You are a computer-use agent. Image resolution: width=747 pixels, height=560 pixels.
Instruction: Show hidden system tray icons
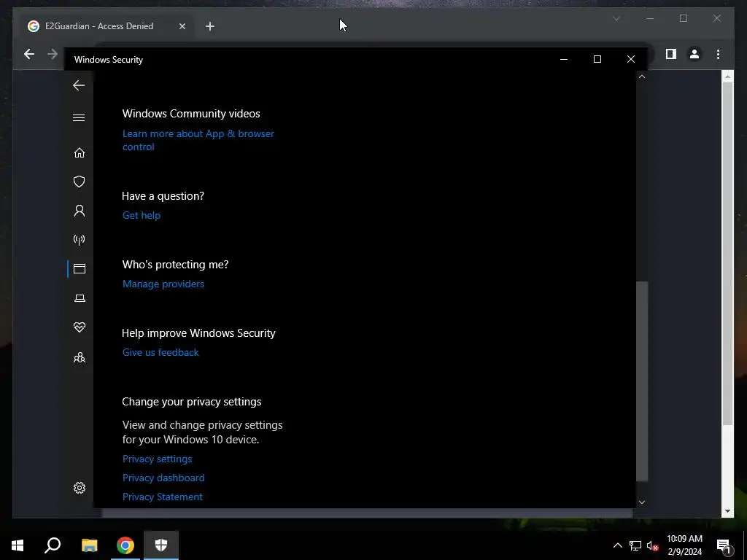(x=617, y=545)
